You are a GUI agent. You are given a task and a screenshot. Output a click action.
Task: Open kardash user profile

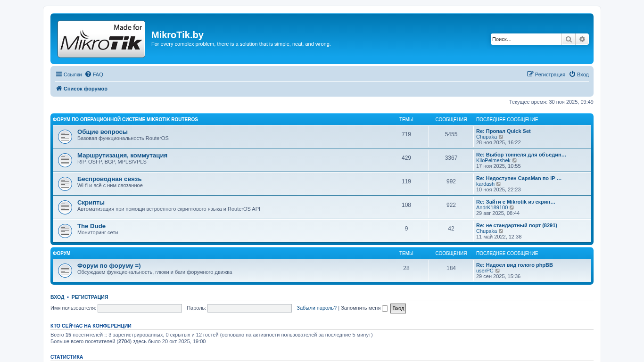coord(485,184)
